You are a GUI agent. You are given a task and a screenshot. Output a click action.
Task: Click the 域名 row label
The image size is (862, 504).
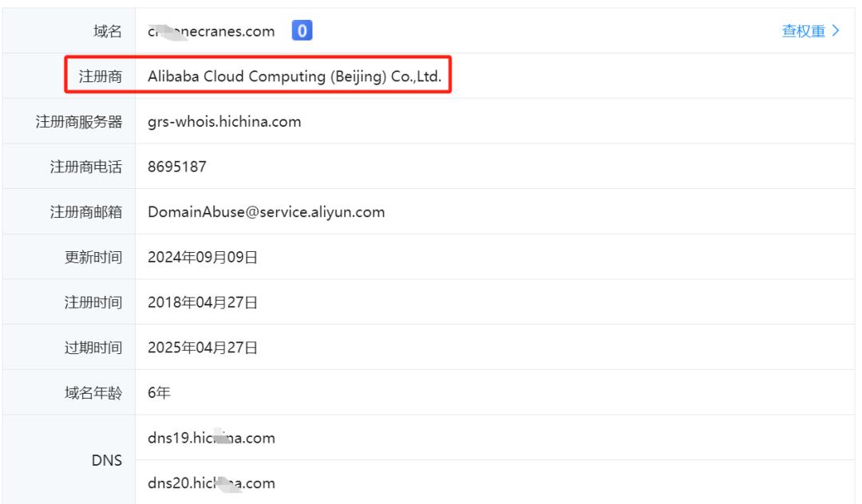(107, 31)
